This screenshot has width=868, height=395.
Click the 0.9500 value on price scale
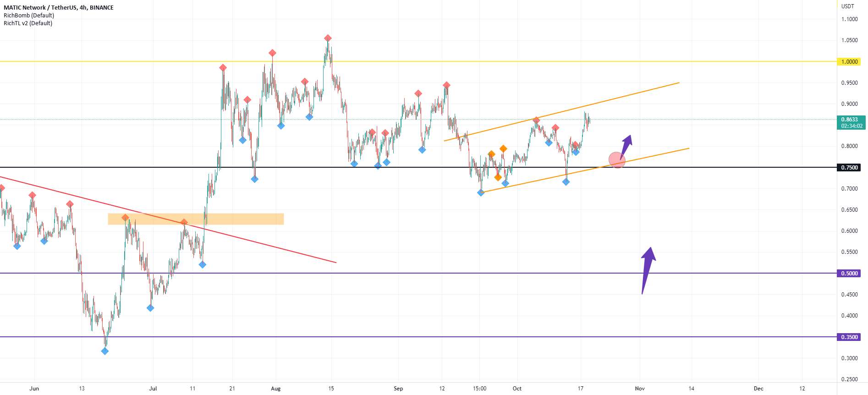[849, 83]
